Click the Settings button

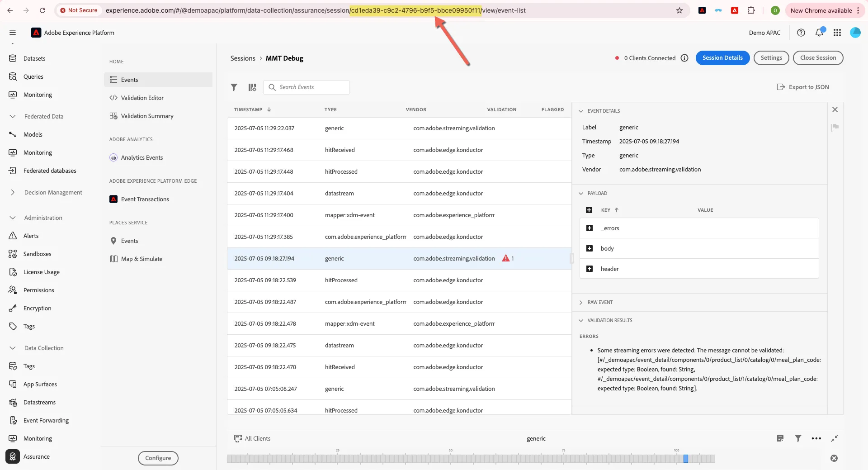771,58
